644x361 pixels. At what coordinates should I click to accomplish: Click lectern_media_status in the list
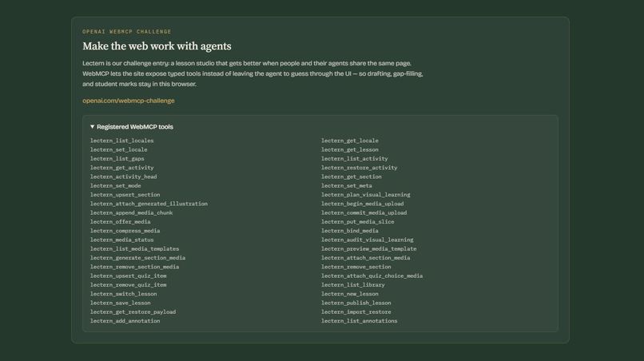[x=122, y=240]
